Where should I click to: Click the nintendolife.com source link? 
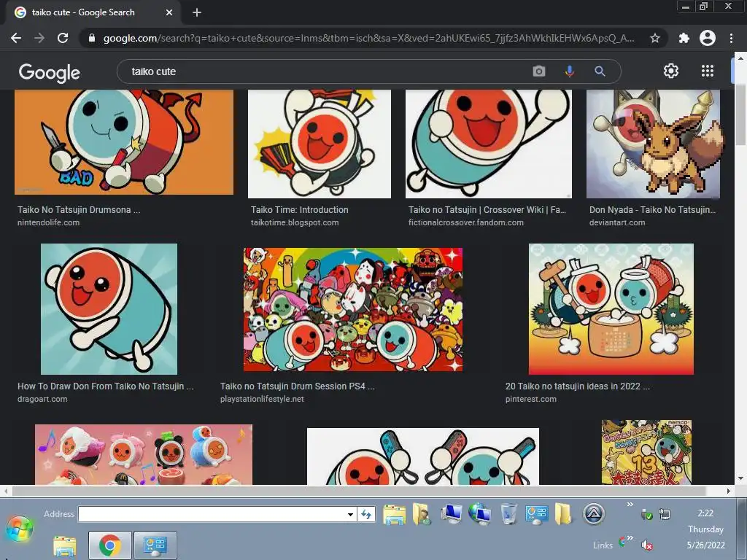[x=49, y=222]
